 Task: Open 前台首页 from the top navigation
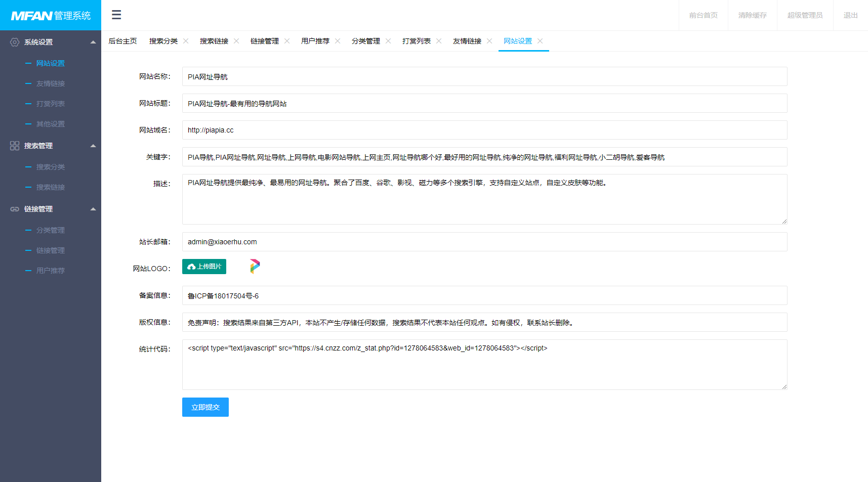click(704, 15)
